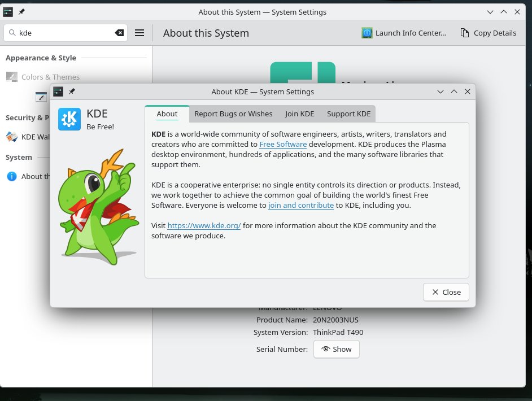Follow the Free Software link
This screenshot has height=401, width=532.
pyautogui.click(x=283, y=145)
